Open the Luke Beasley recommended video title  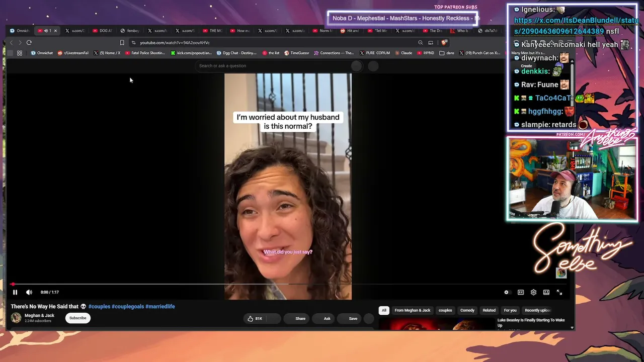531,322
